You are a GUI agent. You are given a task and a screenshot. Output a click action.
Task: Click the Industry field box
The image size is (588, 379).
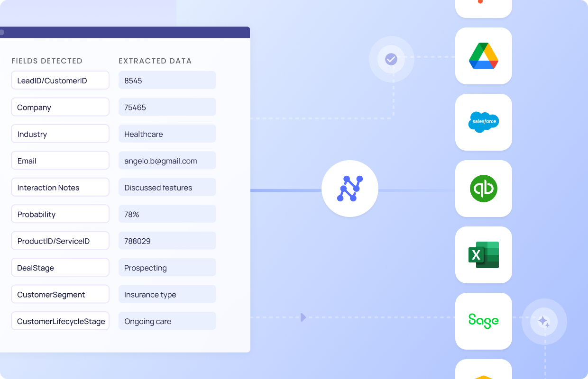[60, 134]
